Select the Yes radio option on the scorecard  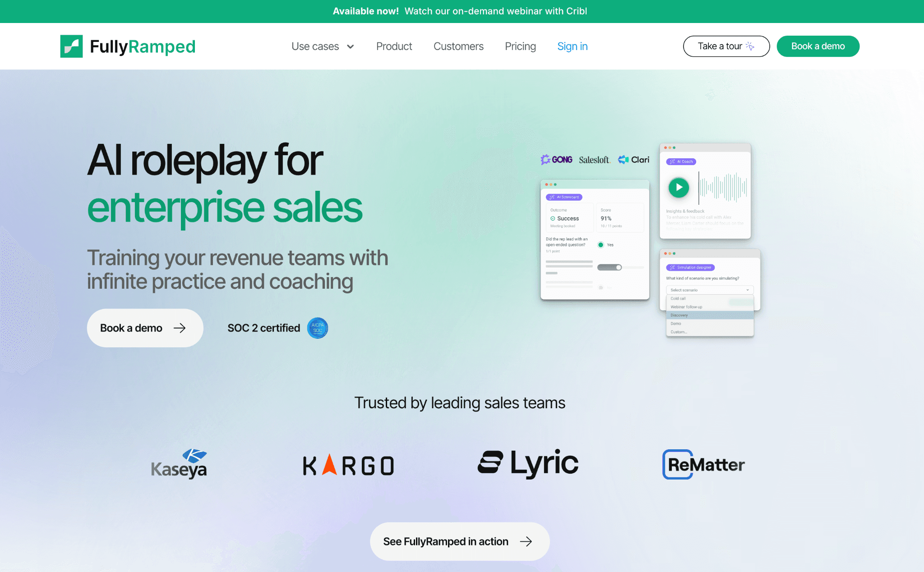click(x=601, y=244)
